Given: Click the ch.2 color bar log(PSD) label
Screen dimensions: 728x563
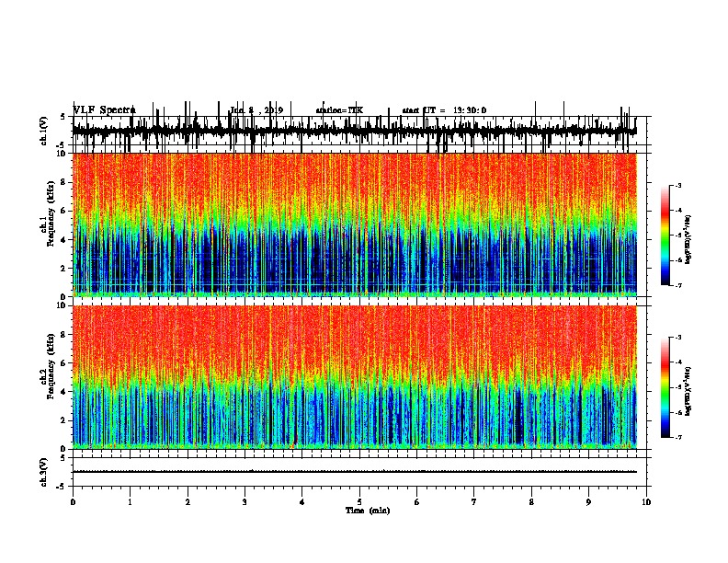Looking at the screenshot, I should (x=688, y=391).
